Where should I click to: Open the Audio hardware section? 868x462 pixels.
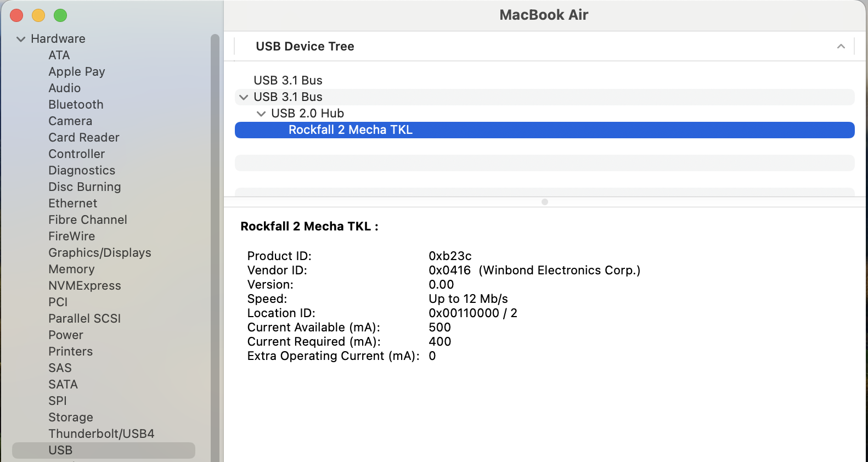(65, 88)
